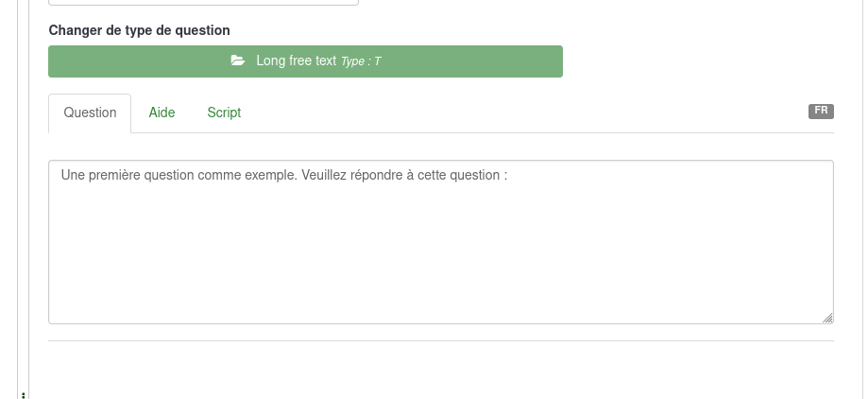
Task: Grab the textarea resize handle corner
Action: coord(828,319)
